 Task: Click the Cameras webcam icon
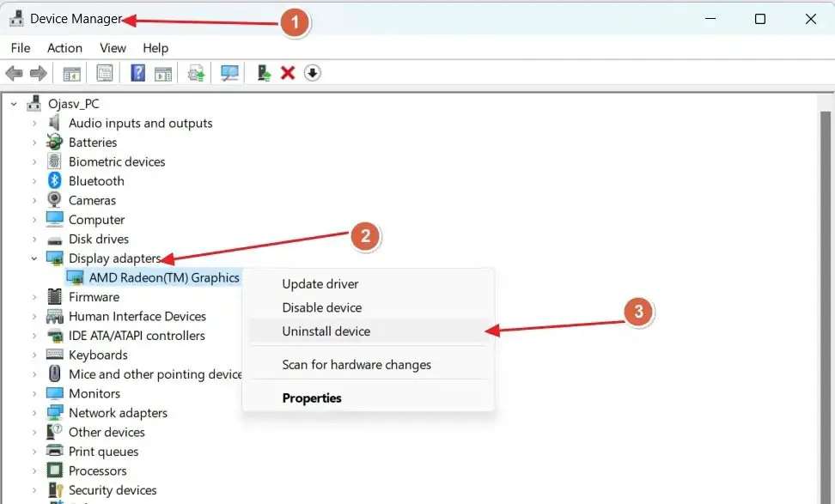tap(54, 199)
